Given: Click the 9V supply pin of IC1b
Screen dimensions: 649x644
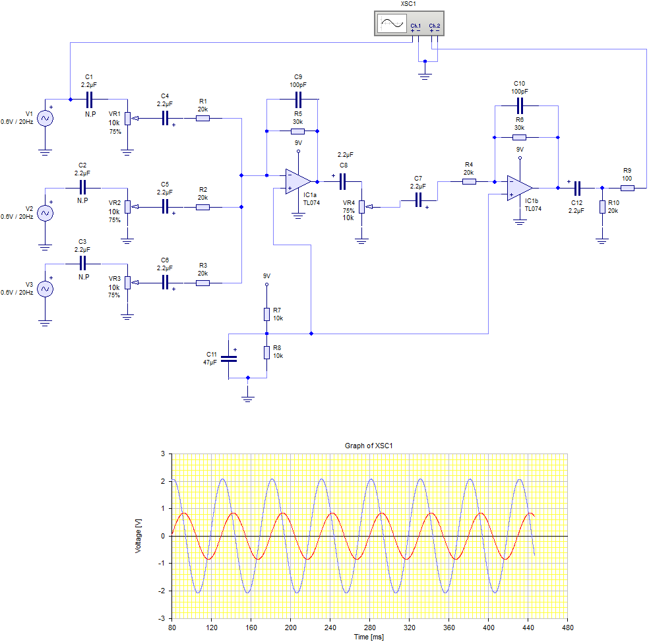Looking at the screenshot, I should [520, 158].
